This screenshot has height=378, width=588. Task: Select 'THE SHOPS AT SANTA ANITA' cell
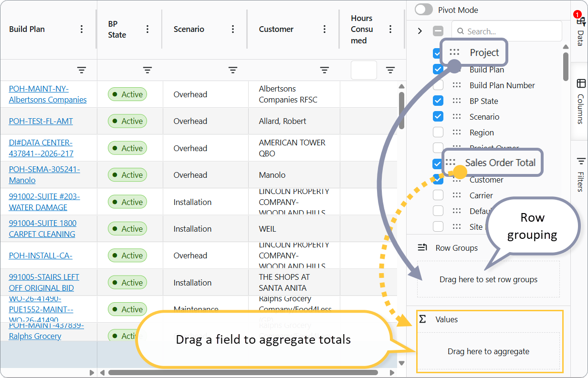pos(294,283)
